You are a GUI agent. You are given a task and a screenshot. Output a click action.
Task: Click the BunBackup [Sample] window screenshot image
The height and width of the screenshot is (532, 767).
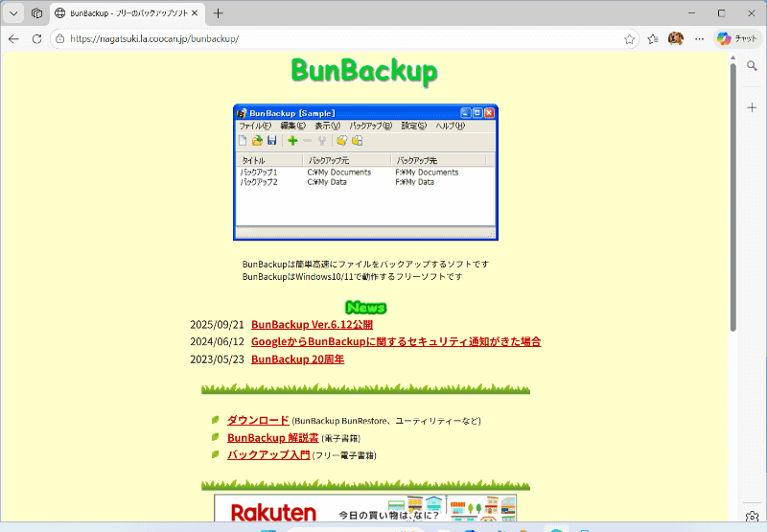coord(365,173)
